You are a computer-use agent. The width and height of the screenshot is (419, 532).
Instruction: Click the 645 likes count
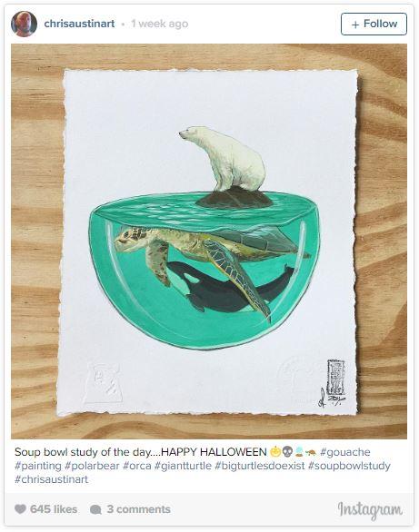tap(54, 509)
